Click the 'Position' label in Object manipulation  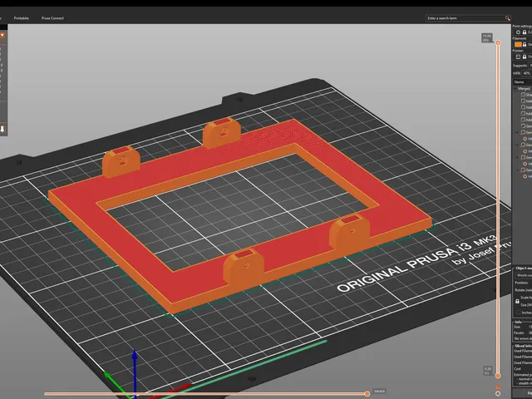click(521, 283)
